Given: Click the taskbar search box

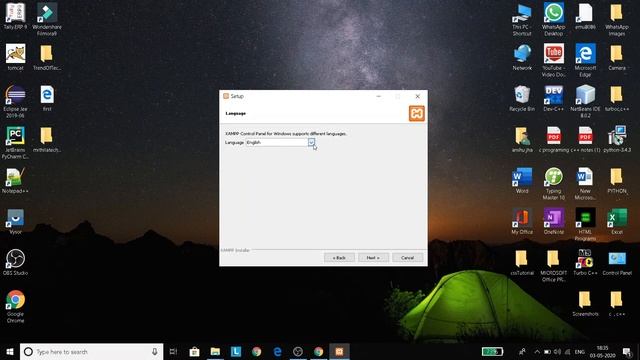Looking at the screenshot, I should click(x=91, y=351).
